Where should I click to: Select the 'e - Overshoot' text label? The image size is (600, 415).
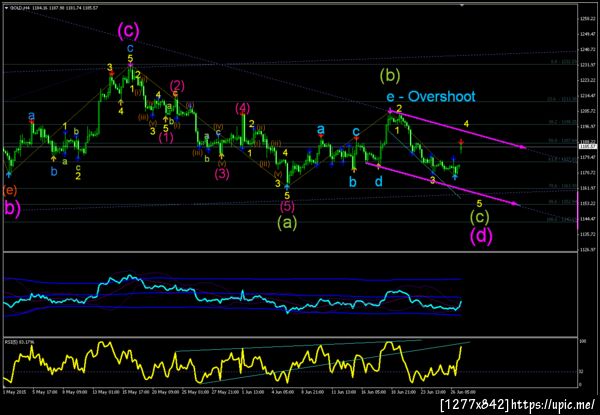coord(431,96)
